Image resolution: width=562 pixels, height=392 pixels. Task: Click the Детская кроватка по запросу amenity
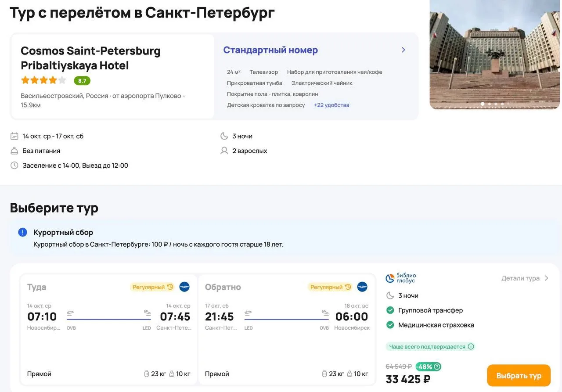tap(266, 105)
